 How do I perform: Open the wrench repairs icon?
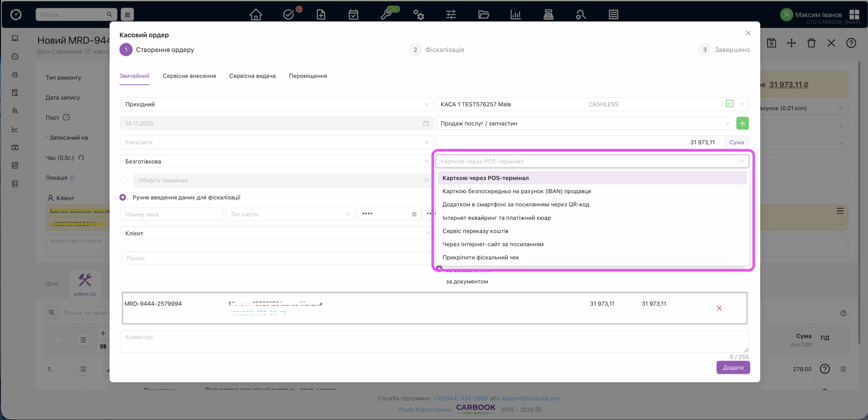point(386,15)
